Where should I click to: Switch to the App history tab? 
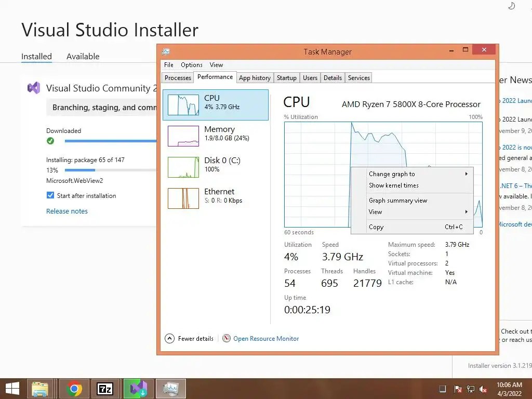coord(255,78)
